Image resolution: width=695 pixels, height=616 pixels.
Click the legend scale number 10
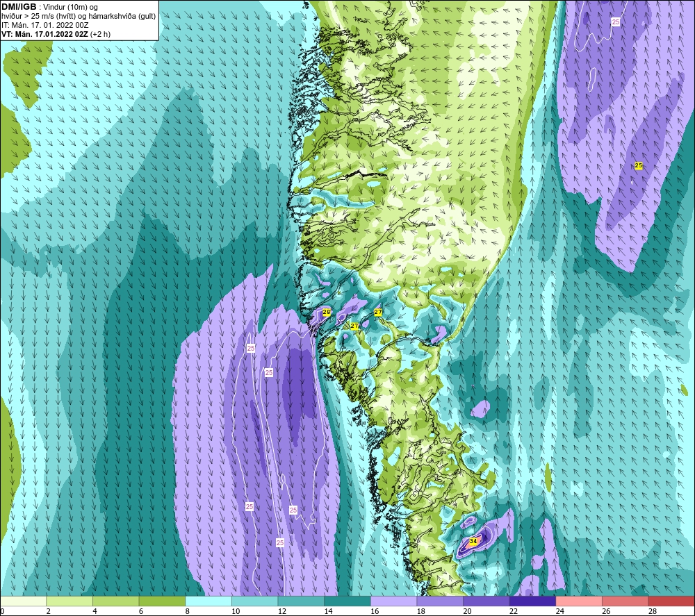tap(236, 611)
